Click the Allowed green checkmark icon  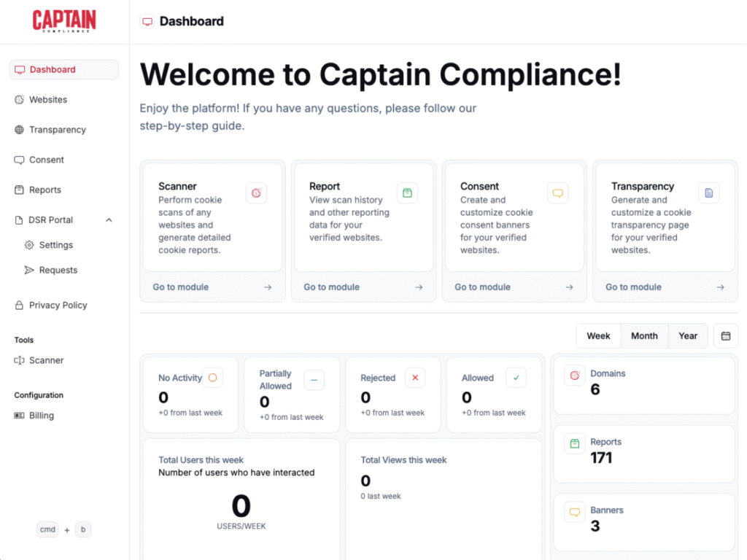click(x=516, y=378)
